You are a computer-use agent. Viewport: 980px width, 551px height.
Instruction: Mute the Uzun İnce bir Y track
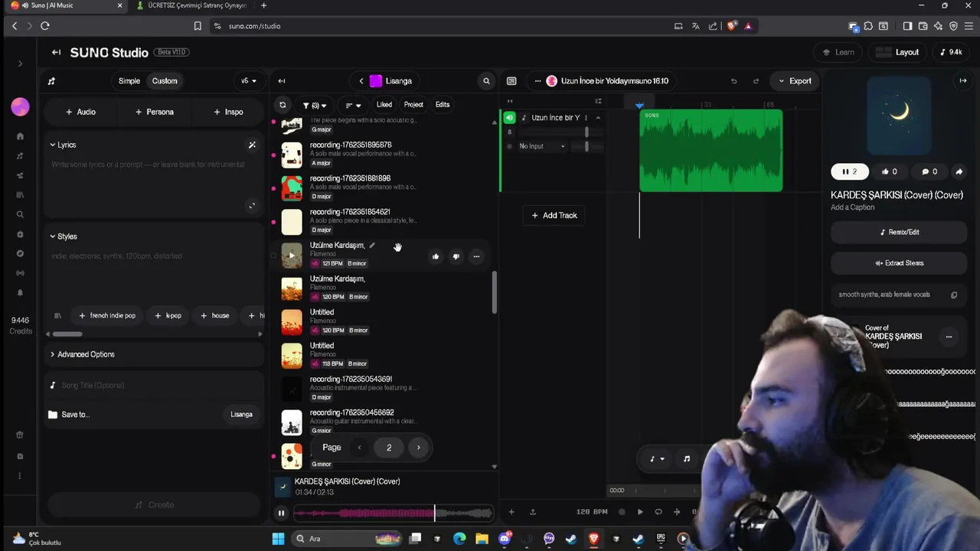pos(509,118)
